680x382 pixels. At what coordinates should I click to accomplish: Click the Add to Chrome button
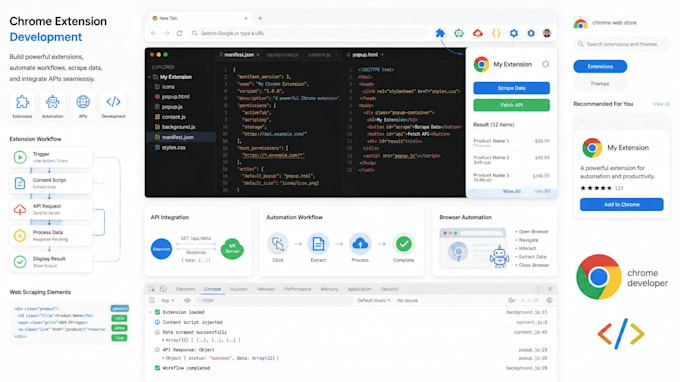[x=621, y=204]
